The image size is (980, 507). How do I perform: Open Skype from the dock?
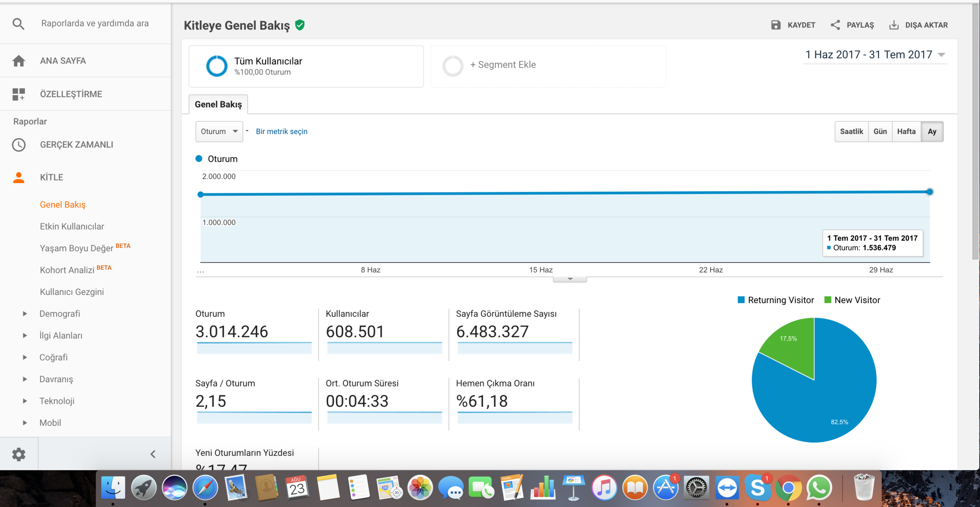click(x=757, y=488)
